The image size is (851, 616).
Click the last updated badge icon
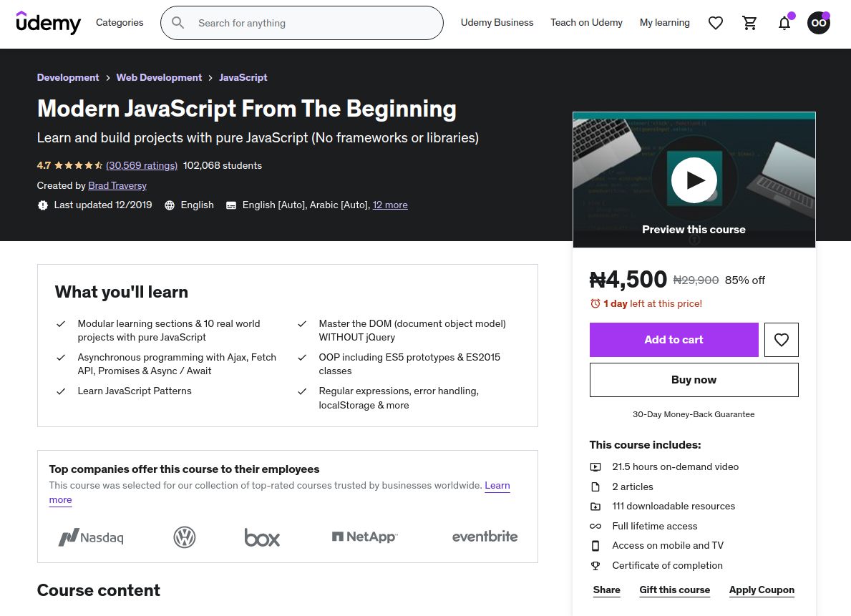point(43,205)
